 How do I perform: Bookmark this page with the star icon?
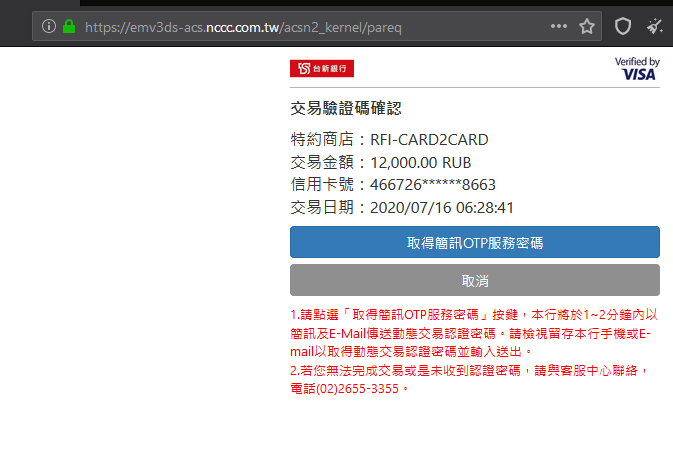click(x=587, y=26)
